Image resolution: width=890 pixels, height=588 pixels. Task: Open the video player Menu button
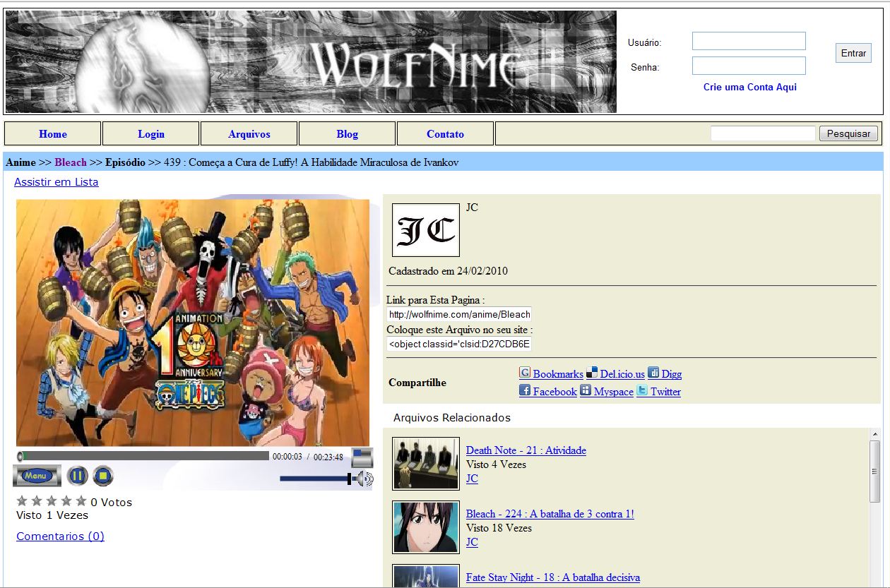point(35,476)
